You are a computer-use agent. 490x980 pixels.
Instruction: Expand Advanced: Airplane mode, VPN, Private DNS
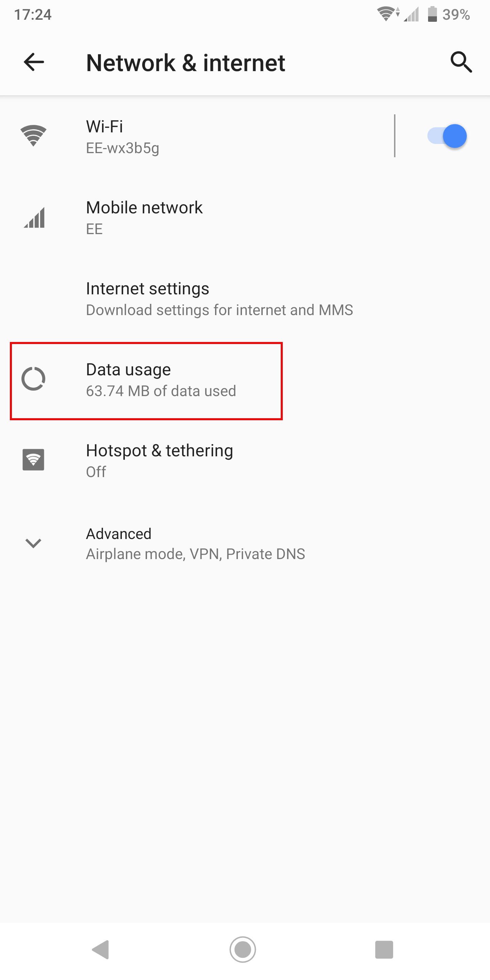[x=195, y=544]
